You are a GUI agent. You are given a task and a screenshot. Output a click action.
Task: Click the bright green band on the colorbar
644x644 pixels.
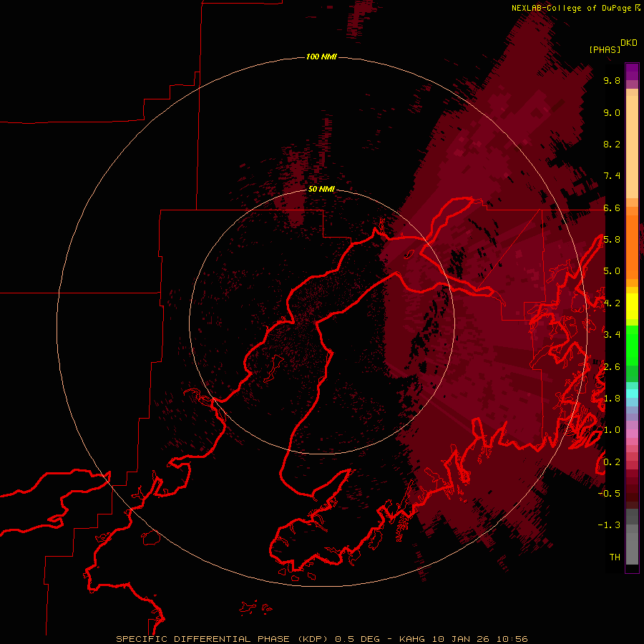pyautogui.click(x=632, y=345)
